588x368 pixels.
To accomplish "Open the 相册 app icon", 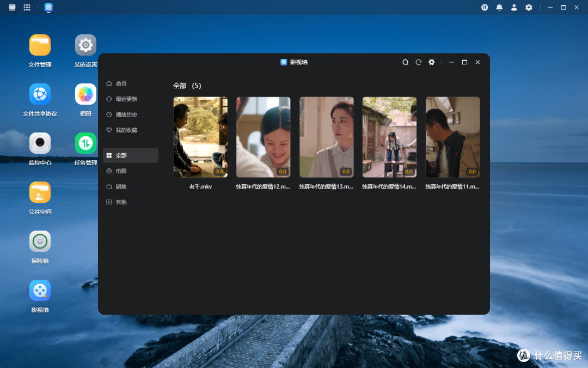I will coord(85,94).
